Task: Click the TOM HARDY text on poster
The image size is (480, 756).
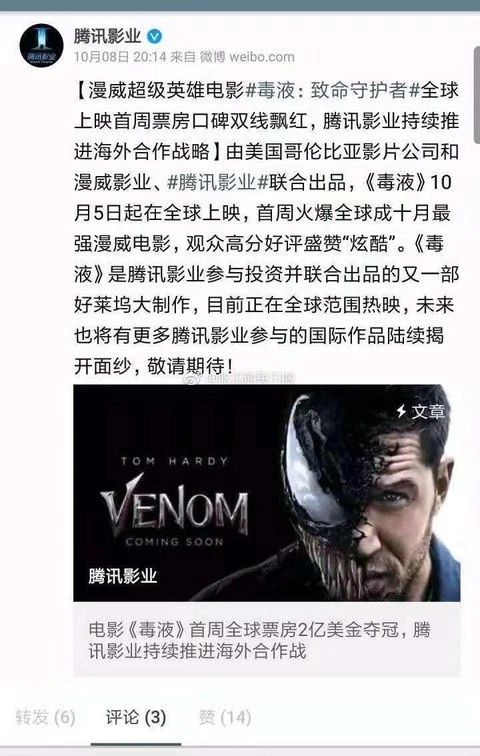Action: click(174, 461)
